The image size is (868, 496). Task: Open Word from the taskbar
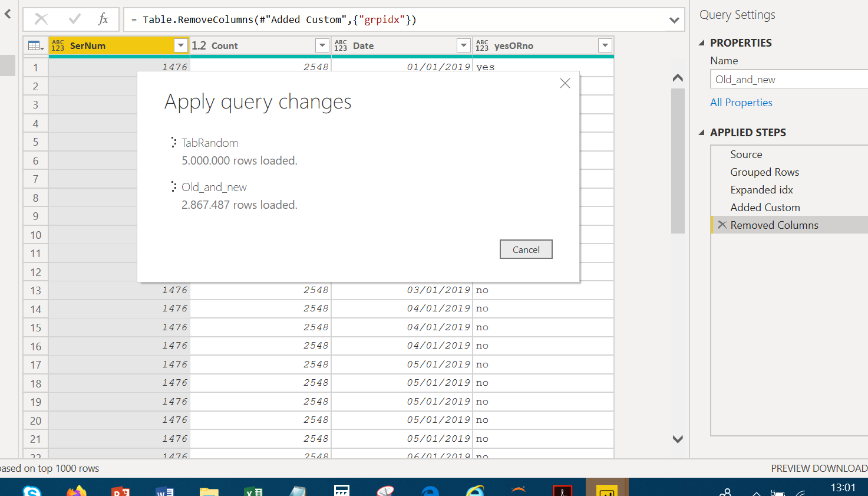[165, 491]
